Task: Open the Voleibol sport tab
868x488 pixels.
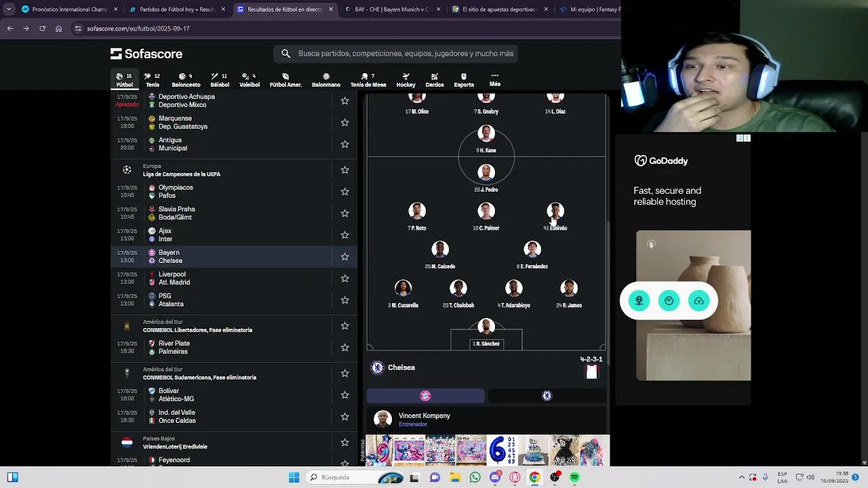Action: pos(250,80)
